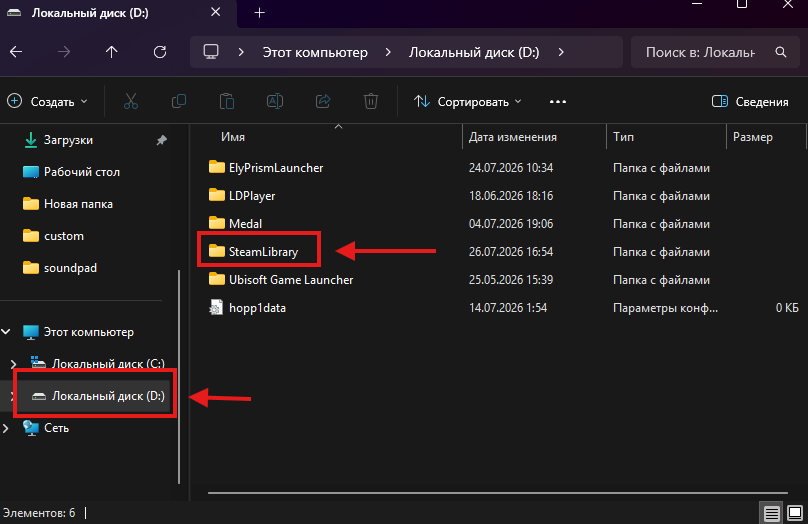Image resolution: width=808 pixels, height=524 pixels.
Task: Select the hopp1data config file icon
Action: pyautogui.click(x=216, y=308)
